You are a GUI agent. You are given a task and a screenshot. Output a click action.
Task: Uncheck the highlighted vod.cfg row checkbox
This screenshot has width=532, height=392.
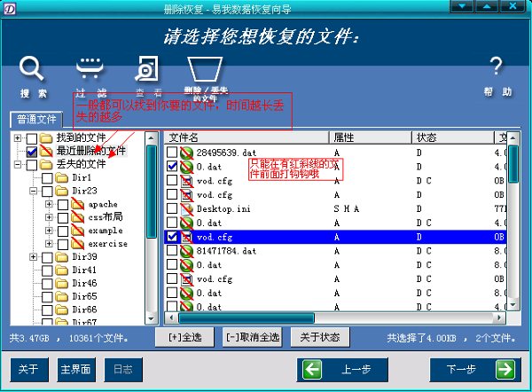(172, 236)
